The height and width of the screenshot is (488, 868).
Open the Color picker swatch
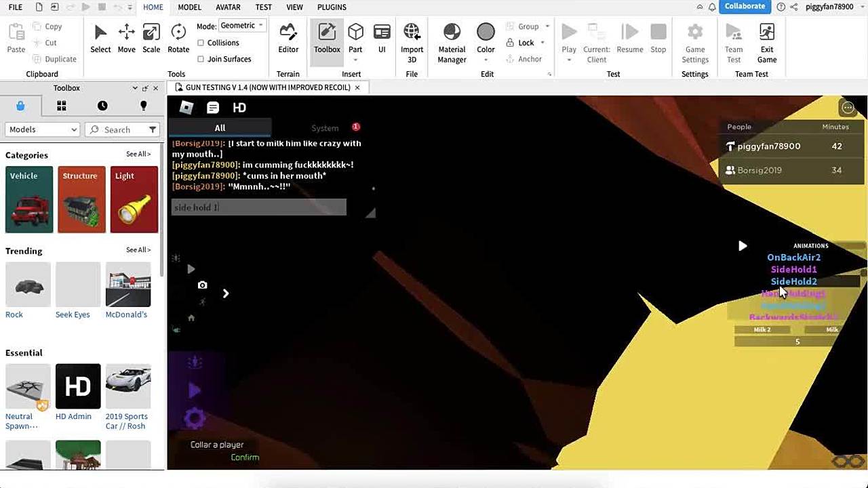486,32
